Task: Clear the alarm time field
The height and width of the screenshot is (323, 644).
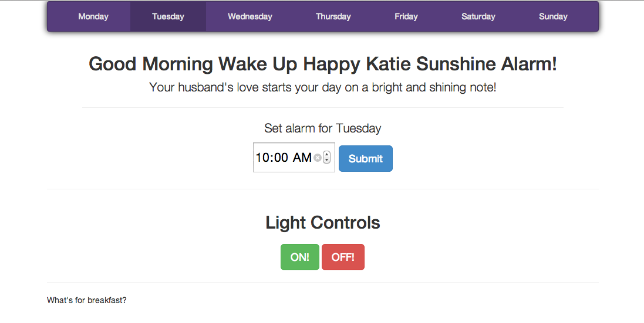Action: pos(318,158)
